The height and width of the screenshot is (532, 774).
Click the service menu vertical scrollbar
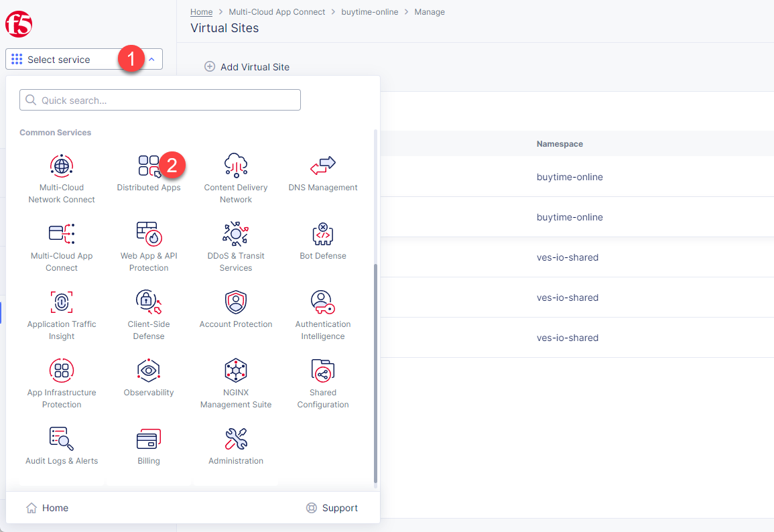point(376,373)
